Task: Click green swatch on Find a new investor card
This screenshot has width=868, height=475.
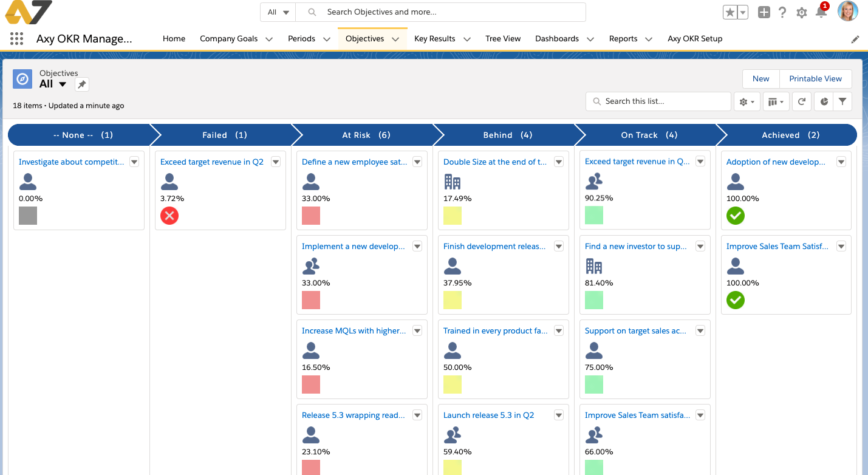Action: click(x=594, y=300)
